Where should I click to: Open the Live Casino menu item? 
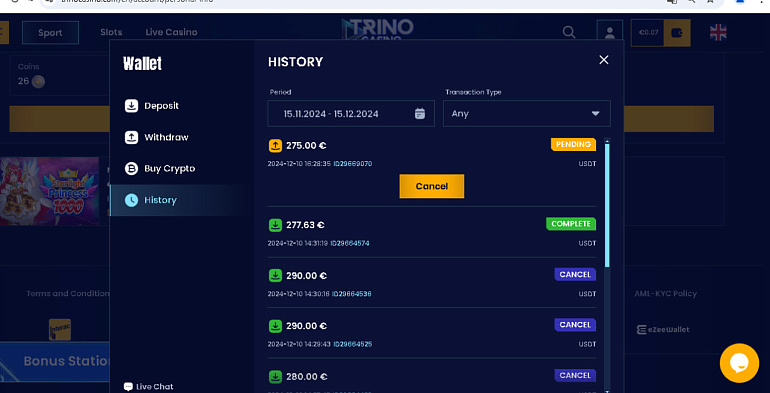click(171, 32)
